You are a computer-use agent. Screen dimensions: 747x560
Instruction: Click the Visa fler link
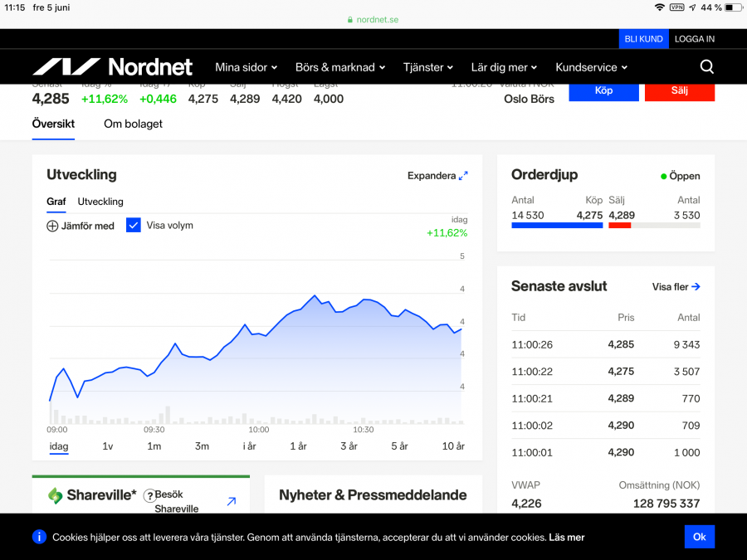click(676, 287)
